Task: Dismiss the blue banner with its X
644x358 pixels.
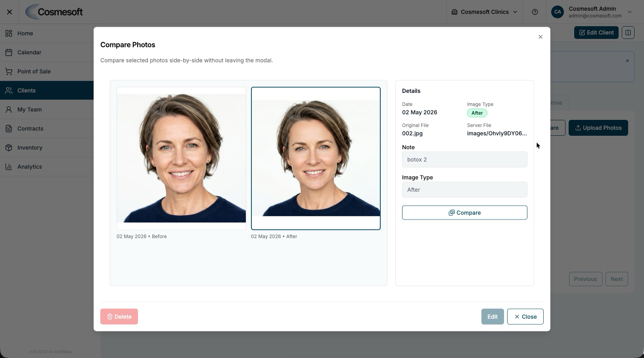Action: click(627, 61)
